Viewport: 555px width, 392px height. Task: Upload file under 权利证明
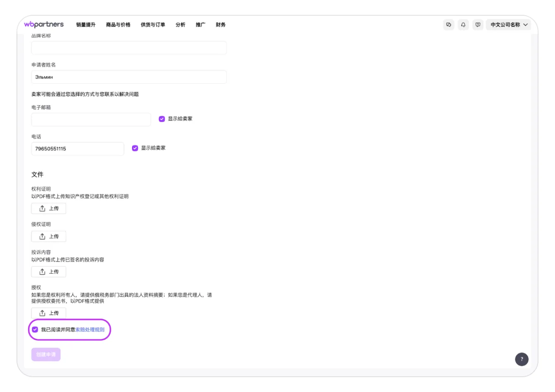(49, 208)
